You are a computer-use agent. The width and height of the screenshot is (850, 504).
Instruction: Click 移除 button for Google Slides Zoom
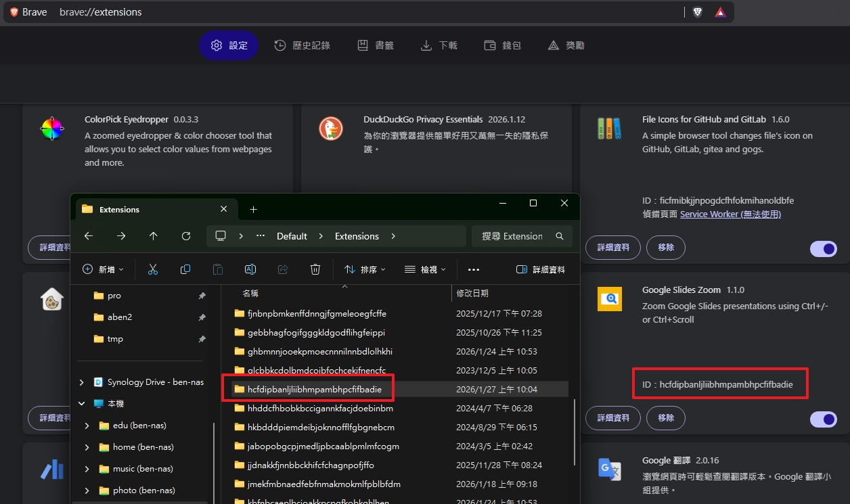[x=666, y=418]
